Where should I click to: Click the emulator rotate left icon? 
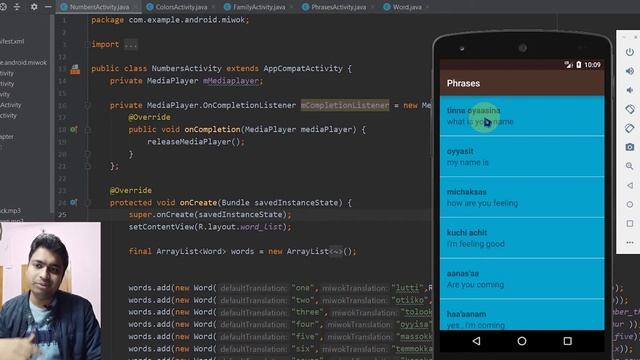pos(630,109)
